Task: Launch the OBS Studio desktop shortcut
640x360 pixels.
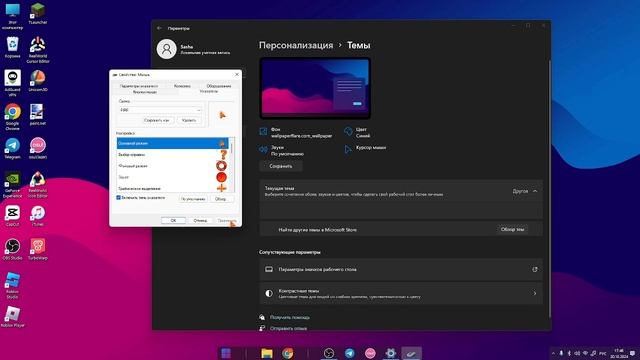Action: (x=12, y=249)
